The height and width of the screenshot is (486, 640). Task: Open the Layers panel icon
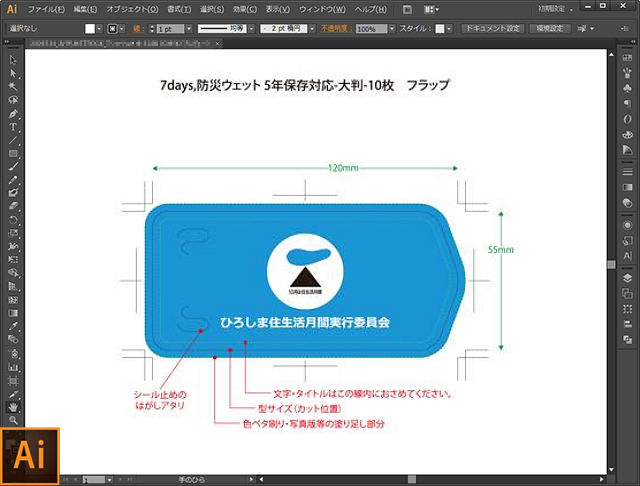[x=627, y=278]
